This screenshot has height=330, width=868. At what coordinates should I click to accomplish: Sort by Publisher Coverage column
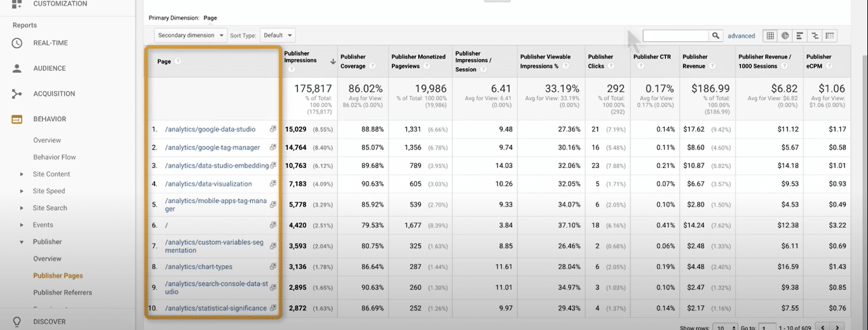pyautogui.click(x=353, y=61)
